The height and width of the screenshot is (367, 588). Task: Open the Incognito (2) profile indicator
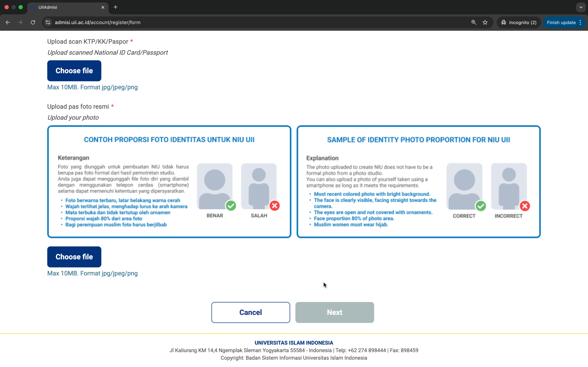click(519, 22)
